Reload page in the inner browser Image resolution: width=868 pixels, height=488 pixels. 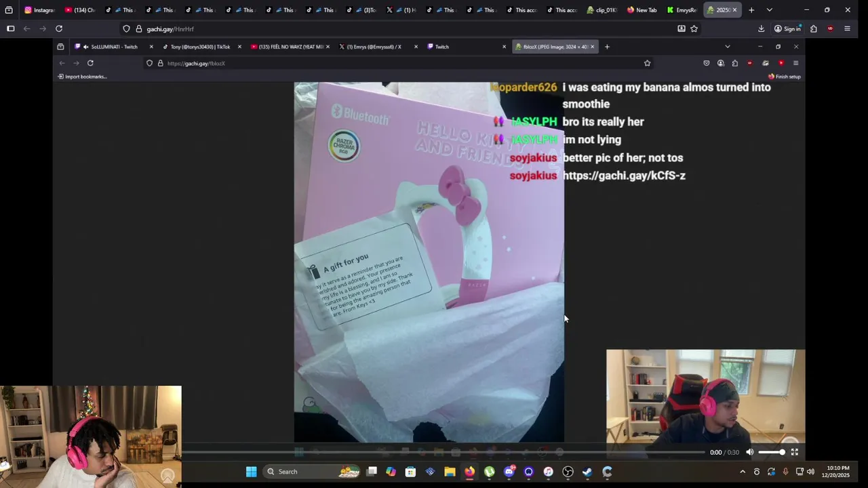[x=90, y=63]
